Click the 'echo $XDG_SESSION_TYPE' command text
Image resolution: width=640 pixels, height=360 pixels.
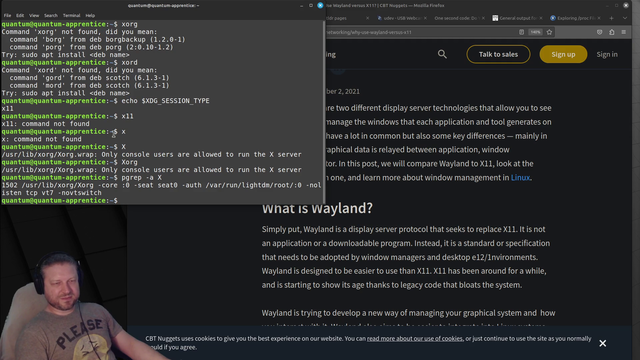click(165, 101)
